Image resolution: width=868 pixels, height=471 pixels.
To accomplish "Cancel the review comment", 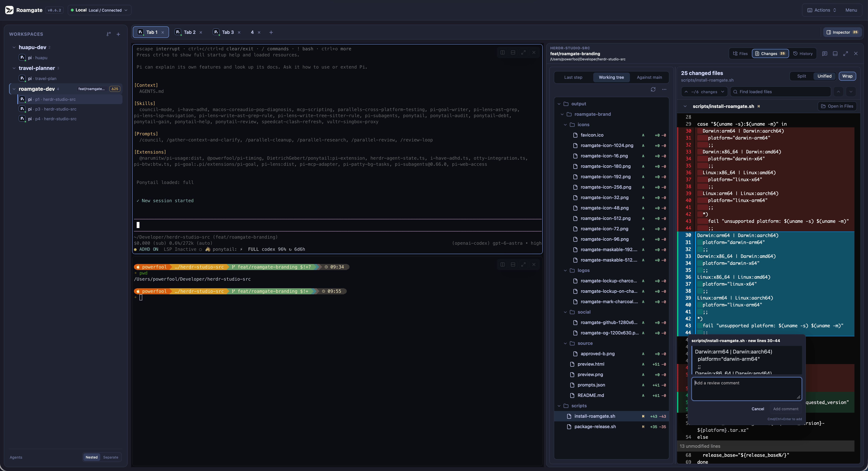I will point(758,409).
